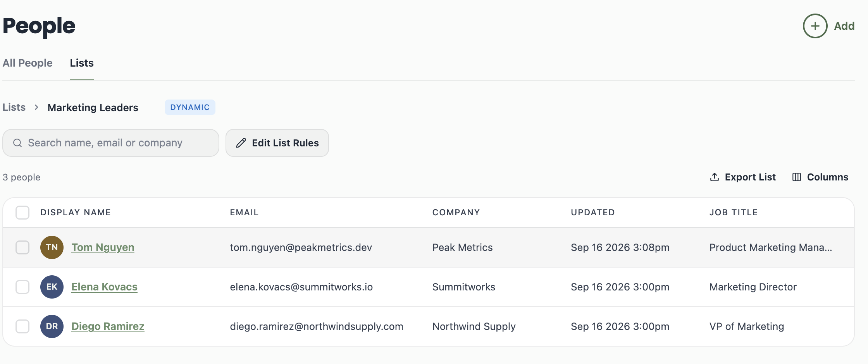Click the Marketing Leaders breadcrumb title
The height and width of the screenshot is (364, 868).
click(x=93, y=107)
